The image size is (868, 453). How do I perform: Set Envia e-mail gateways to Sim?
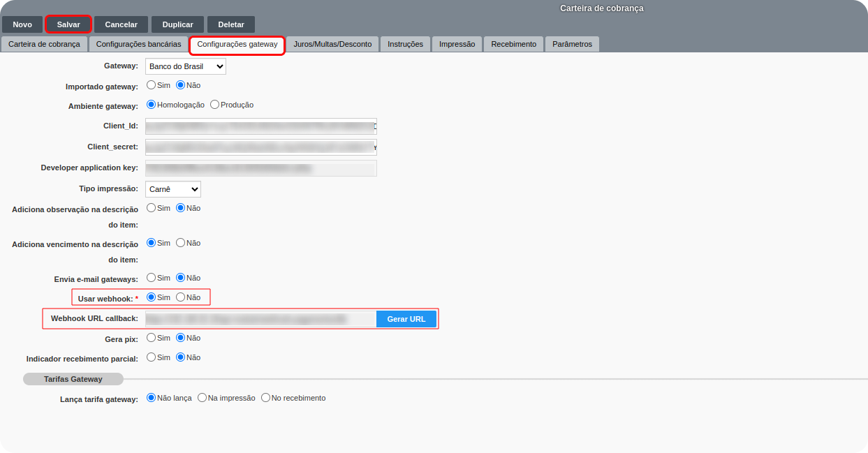(151, 278)
